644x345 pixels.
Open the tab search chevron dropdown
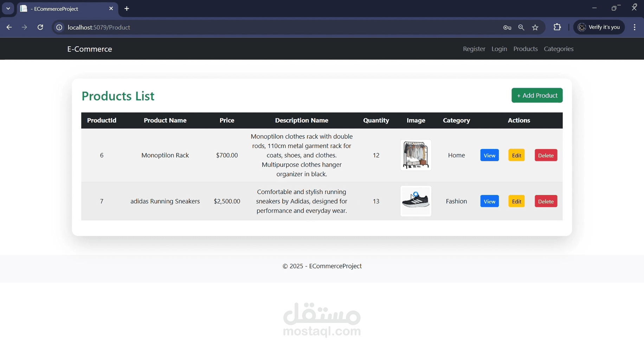[x=8, y=8]
